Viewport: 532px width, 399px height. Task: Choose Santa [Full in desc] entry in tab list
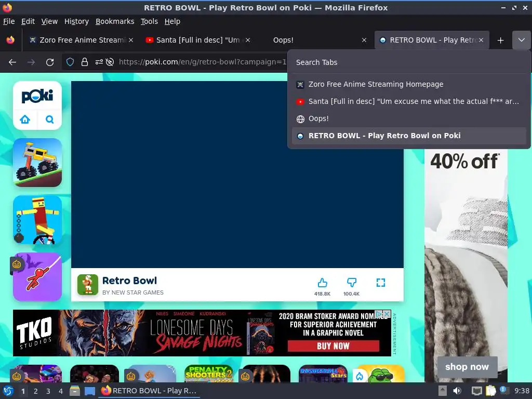(409, 101)
